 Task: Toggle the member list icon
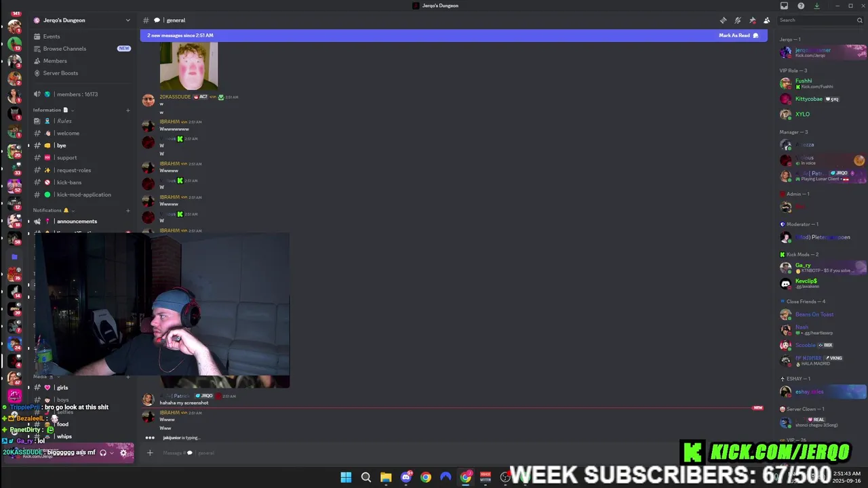coord(767,20)
